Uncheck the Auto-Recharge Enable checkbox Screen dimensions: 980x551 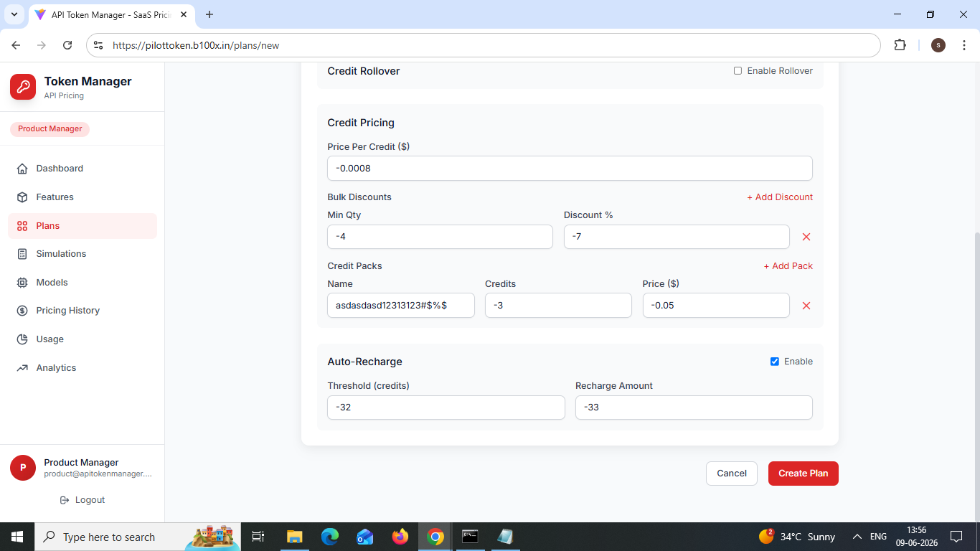tap(775, 362)
